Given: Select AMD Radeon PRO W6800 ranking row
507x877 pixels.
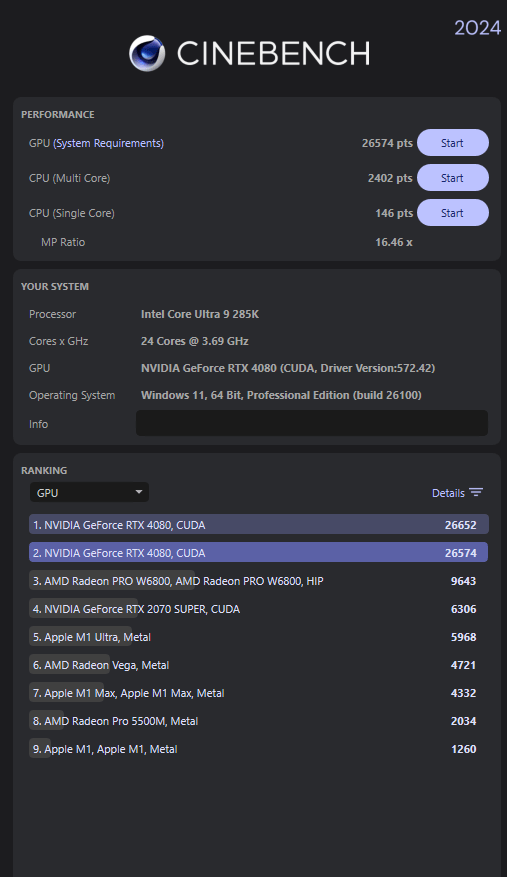Looking at the screenshot, I should click(x=259, y=581).
